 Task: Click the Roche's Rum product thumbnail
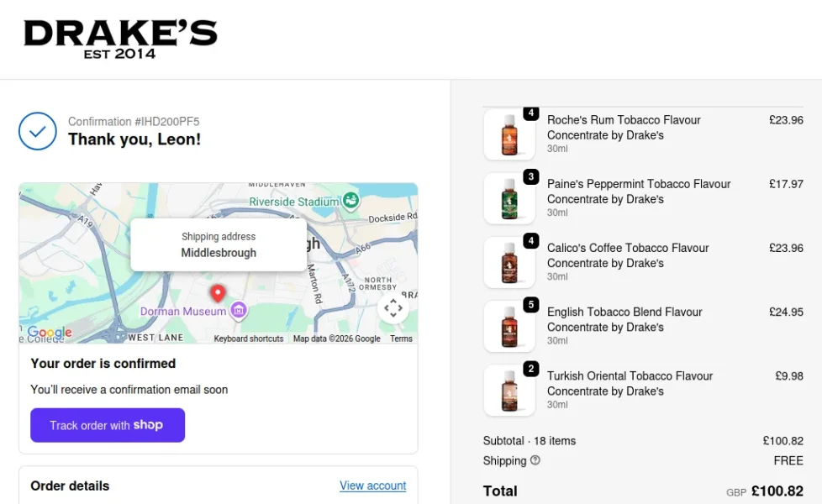509,134
